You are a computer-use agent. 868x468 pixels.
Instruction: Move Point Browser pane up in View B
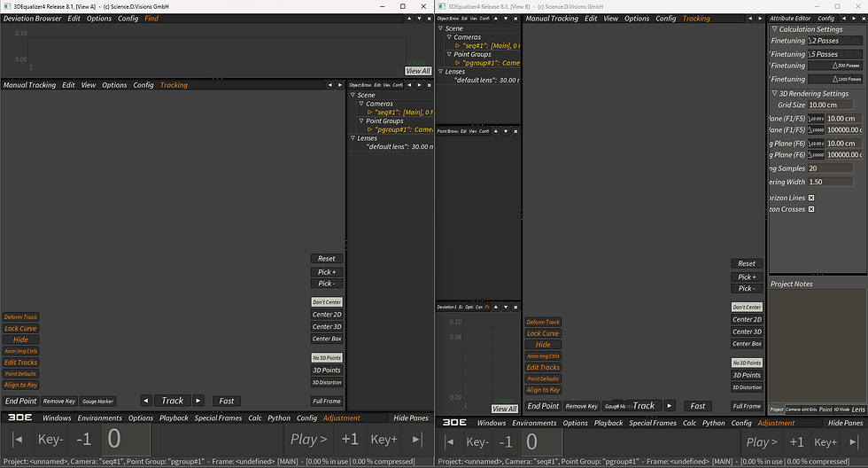click(x=495, y=131)
